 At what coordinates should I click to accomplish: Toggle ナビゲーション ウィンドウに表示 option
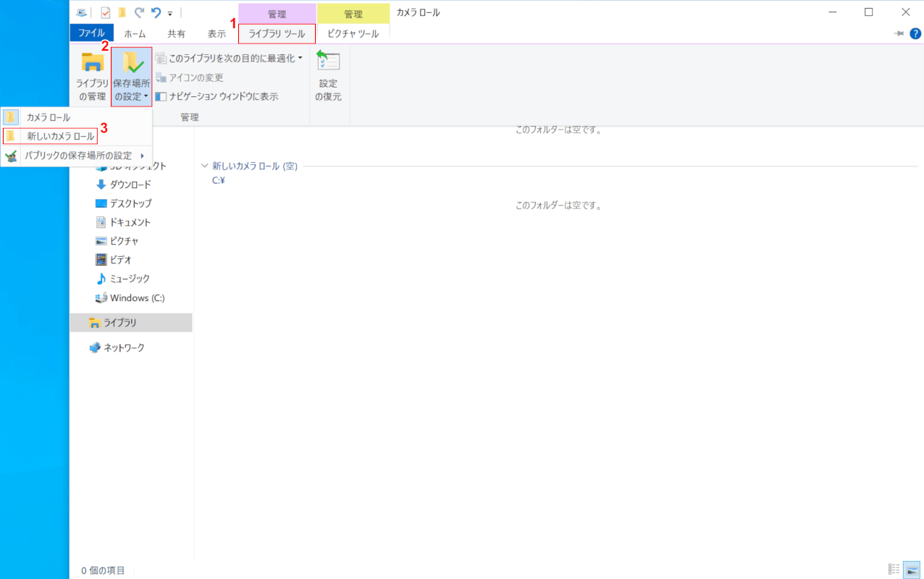point(217,96)
